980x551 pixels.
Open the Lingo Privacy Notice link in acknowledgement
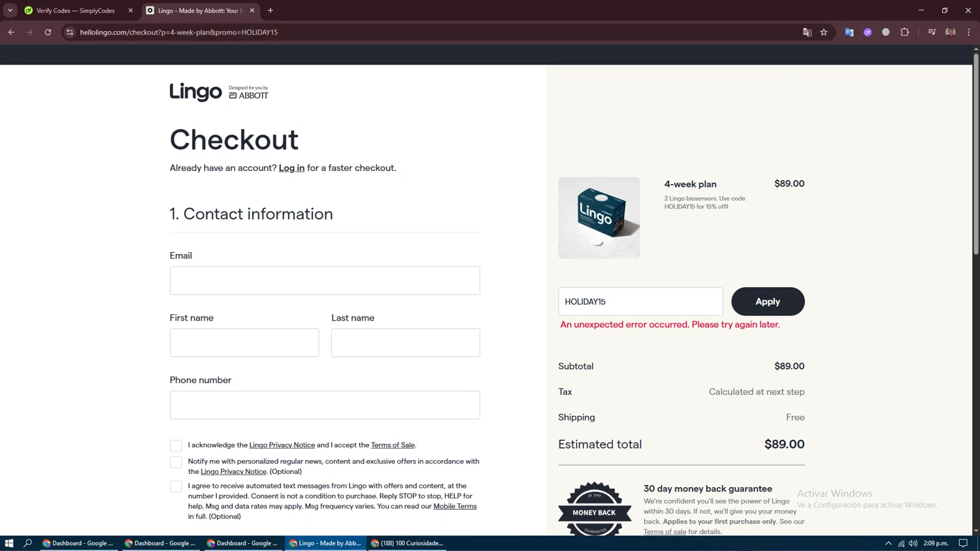point(282,445)
